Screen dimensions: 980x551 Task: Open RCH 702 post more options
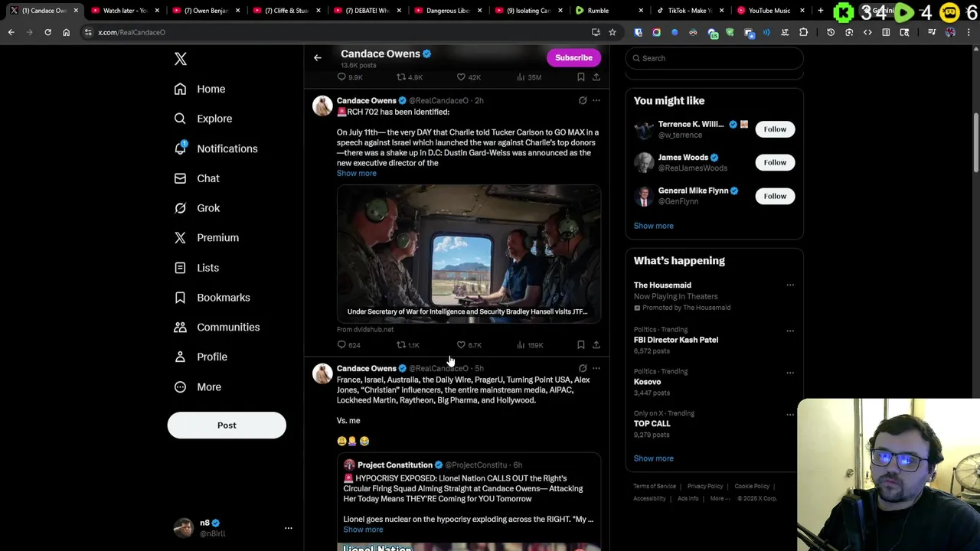coord(596,100)
